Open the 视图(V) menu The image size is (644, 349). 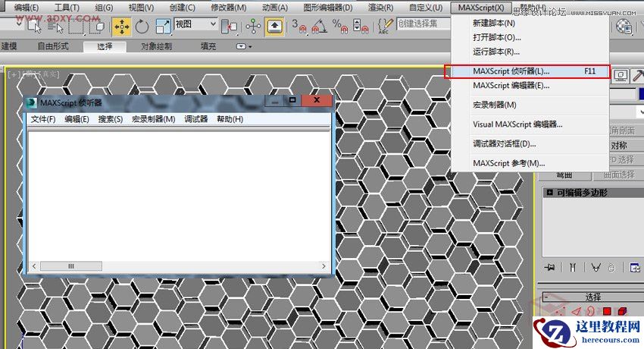click(141, 8)
